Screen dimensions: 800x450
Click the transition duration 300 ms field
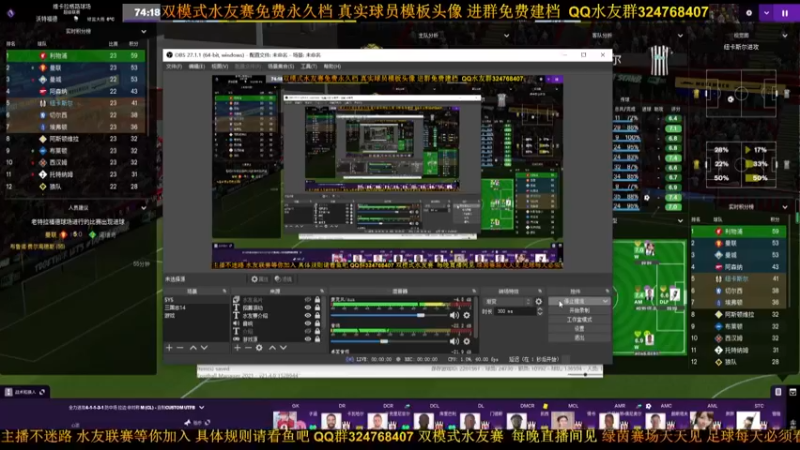[514, 311]
